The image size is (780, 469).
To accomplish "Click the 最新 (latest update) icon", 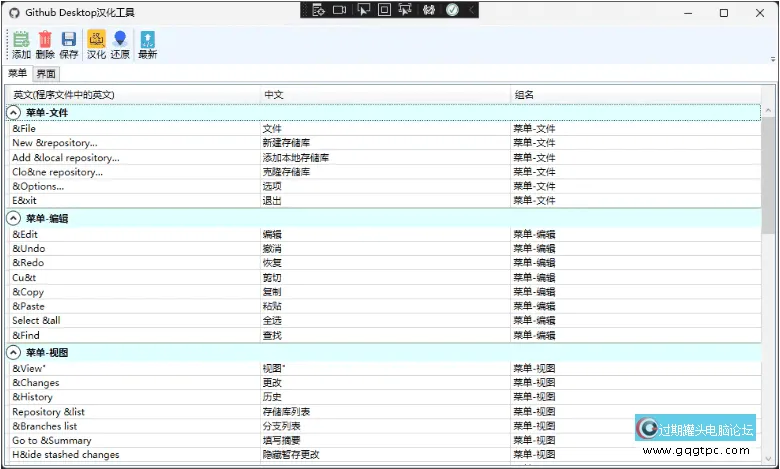I will pyautogui.click(x=148, y=45).
